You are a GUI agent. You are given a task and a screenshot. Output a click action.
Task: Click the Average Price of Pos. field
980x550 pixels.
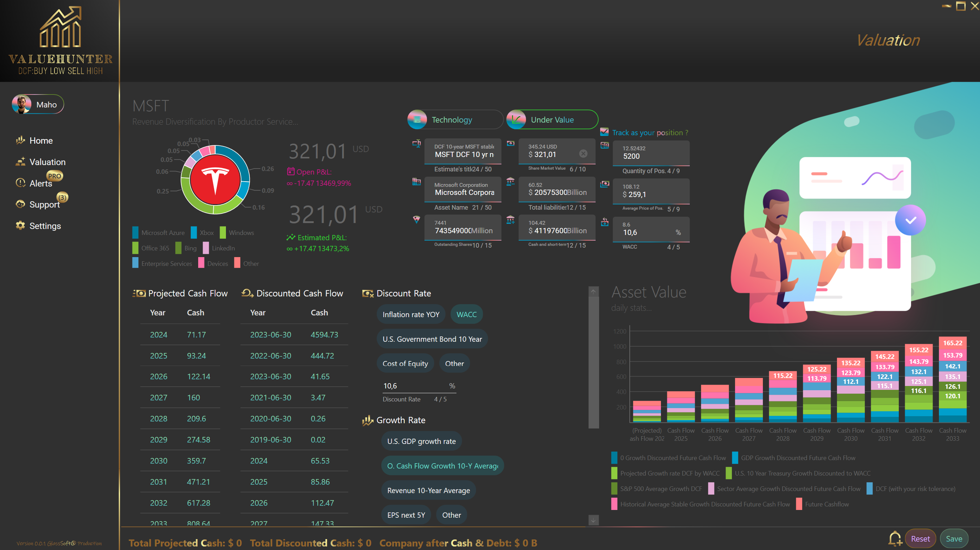tap(651, 191)
